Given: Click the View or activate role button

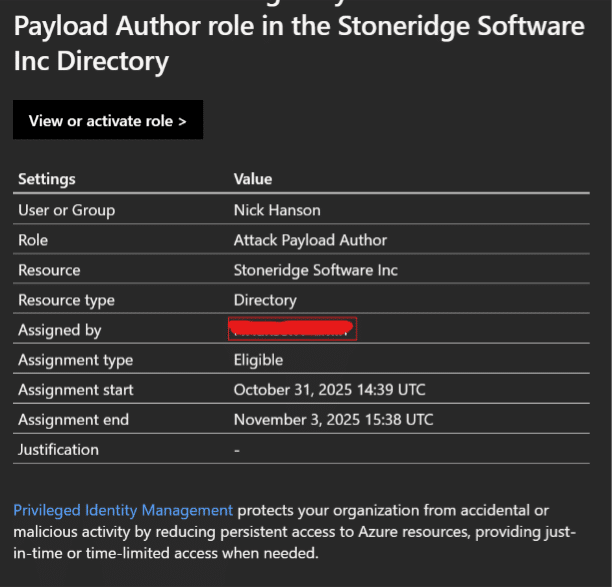Looking at the screenshot, I should [x=108, y=121].
